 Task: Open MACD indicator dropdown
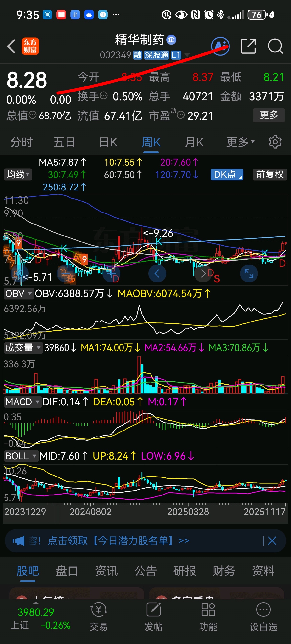[22, 402]
